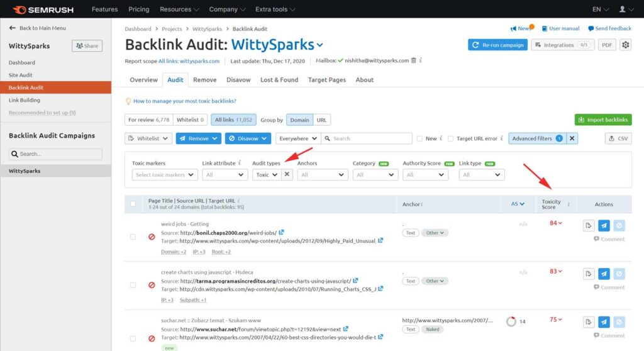
Task: Switch to Disavow tab
Action: pos(238,80)
